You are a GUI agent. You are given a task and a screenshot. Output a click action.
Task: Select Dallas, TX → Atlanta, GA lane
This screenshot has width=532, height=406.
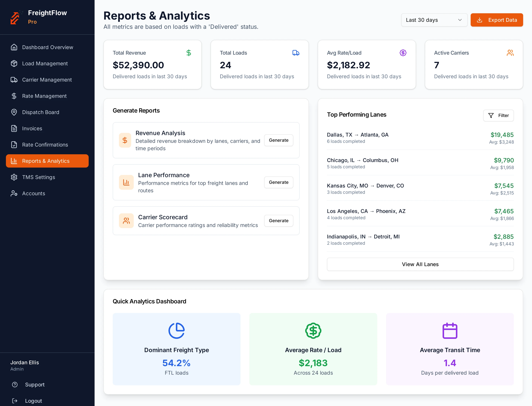tap(420, 138)
